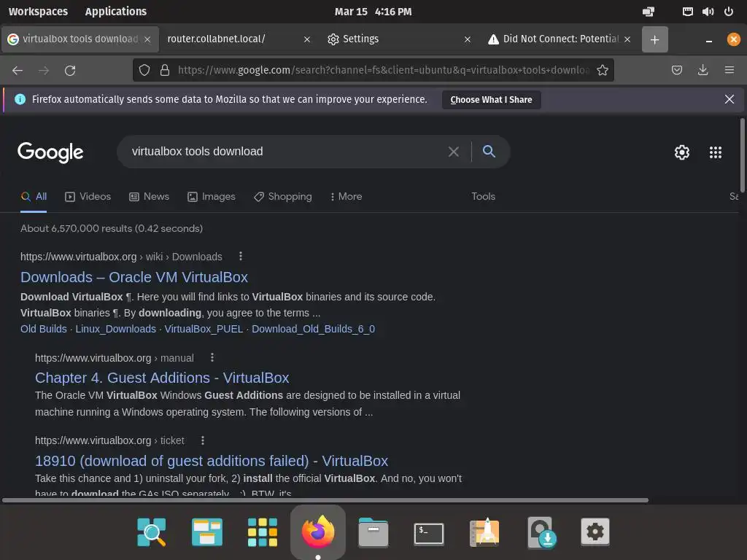Open Chapter 4. Guest Additions result
The height and width of the screenshot is (560, 747).
[162, 378]
